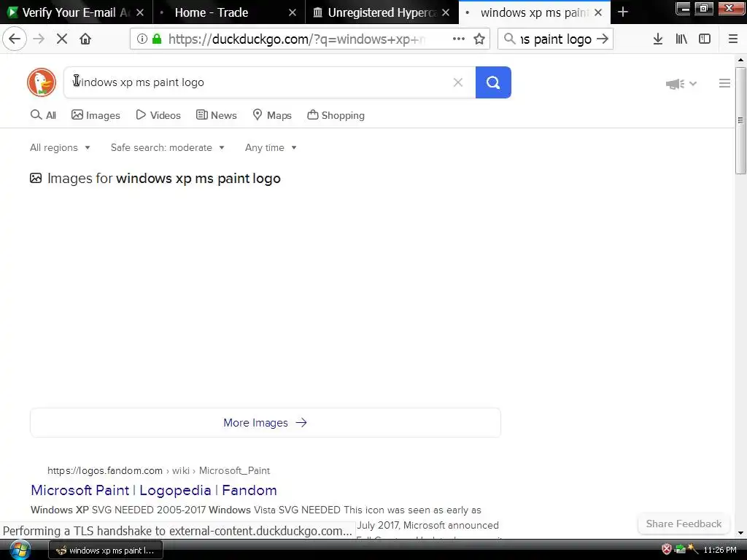
Task: Click magnifier icon in Firefox search bar
Action: [509, 39]
